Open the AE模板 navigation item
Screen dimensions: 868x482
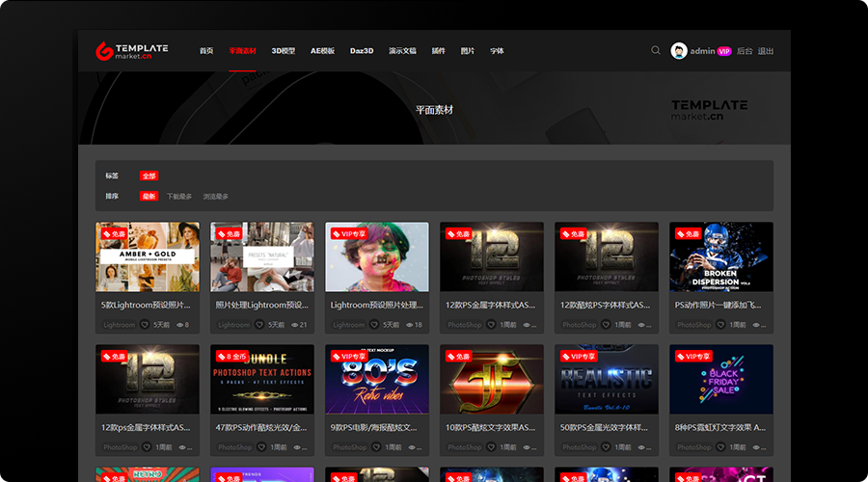pos(322,51)
